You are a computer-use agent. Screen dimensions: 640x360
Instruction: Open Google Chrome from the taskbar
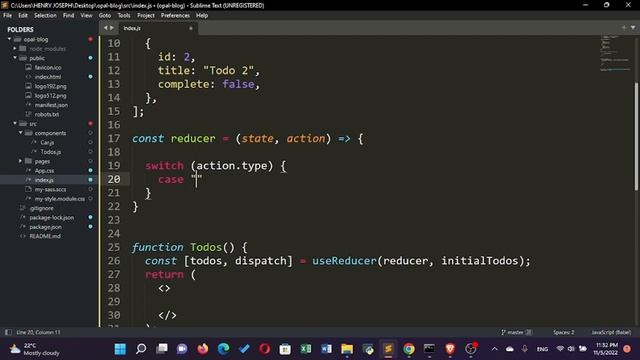[409, 349]
